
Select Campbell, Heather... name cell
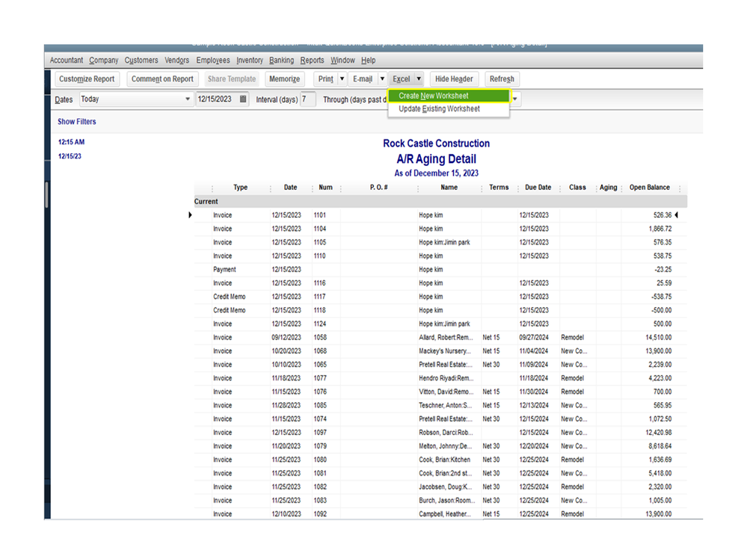coord(445,514)
